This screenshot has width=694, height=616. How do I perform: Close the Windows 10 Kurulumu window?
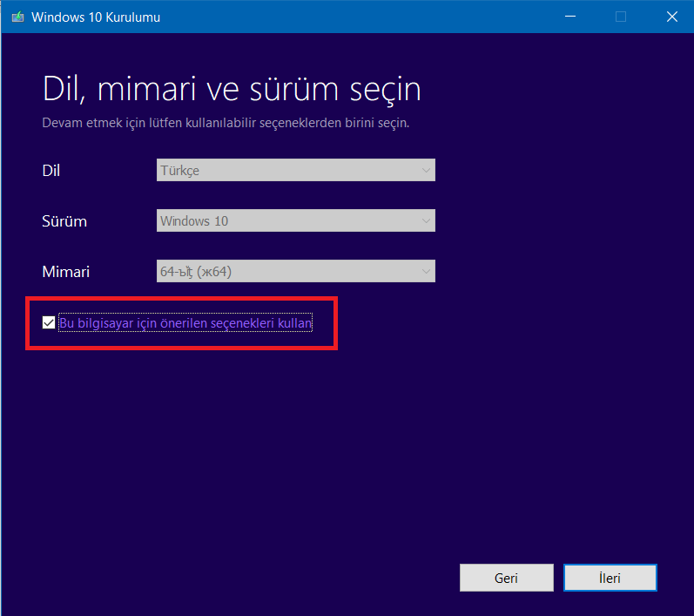[x=672, y=17]
